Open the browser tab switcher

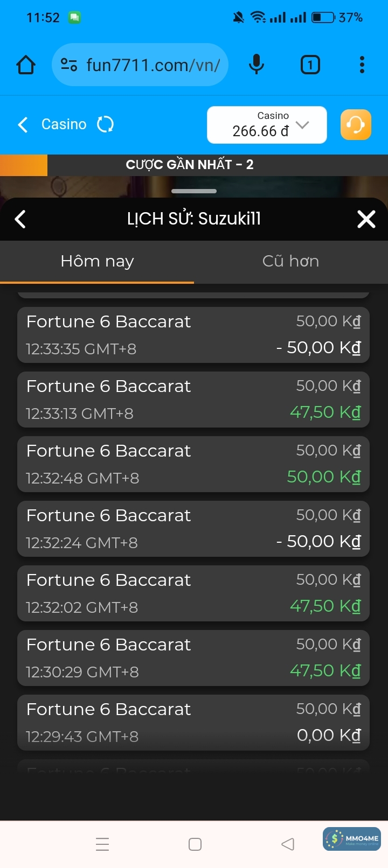310,65
